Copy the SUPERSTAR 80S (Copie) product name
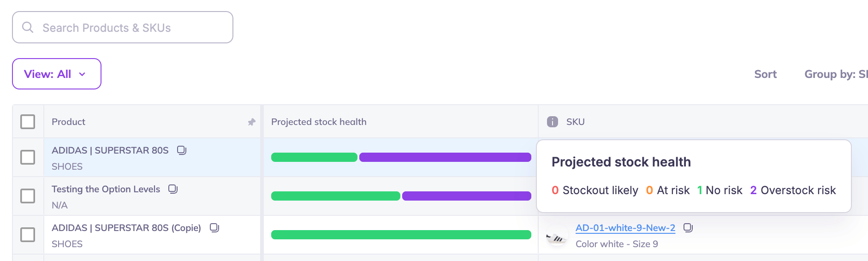The height and width of the screenshot is (261, 868). click(214, 228)
